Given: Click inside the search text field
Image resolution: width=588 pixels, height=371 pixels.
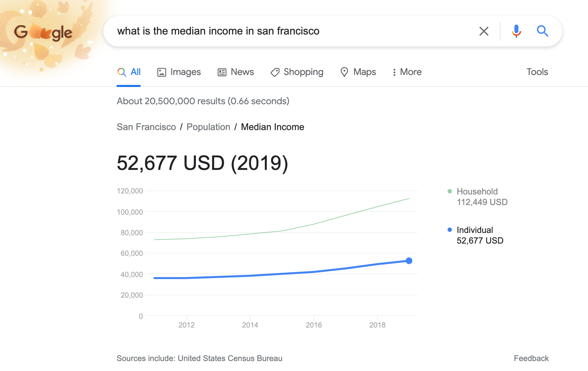Looking at the screenshot, I should point(292,31).
